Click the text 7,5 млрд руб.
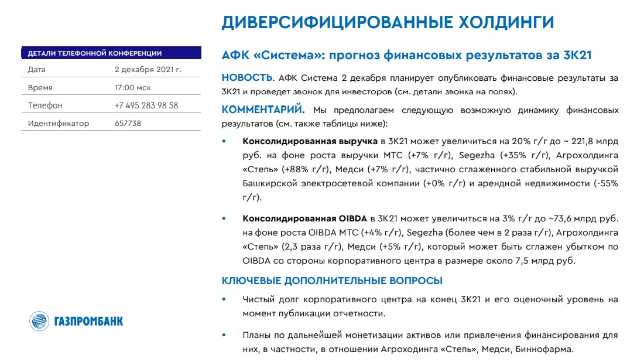Image resolution: width=644 pixels, height=362 pixels. tap(545, 261)
